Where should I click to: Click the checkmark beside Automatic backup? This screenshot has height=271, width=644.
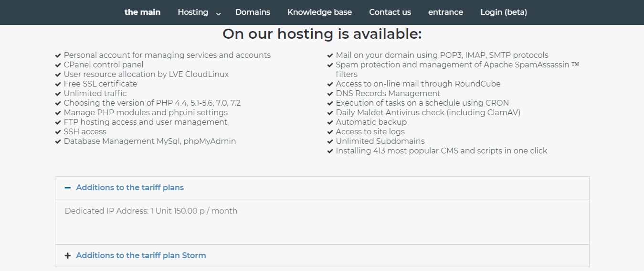330,122
